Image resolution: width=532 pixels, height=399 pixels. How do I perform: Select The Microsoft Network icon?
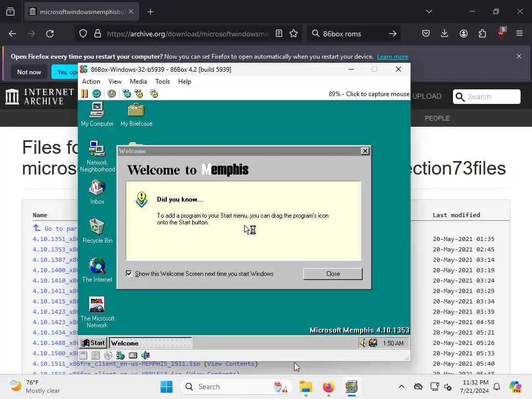pos(97,312)
